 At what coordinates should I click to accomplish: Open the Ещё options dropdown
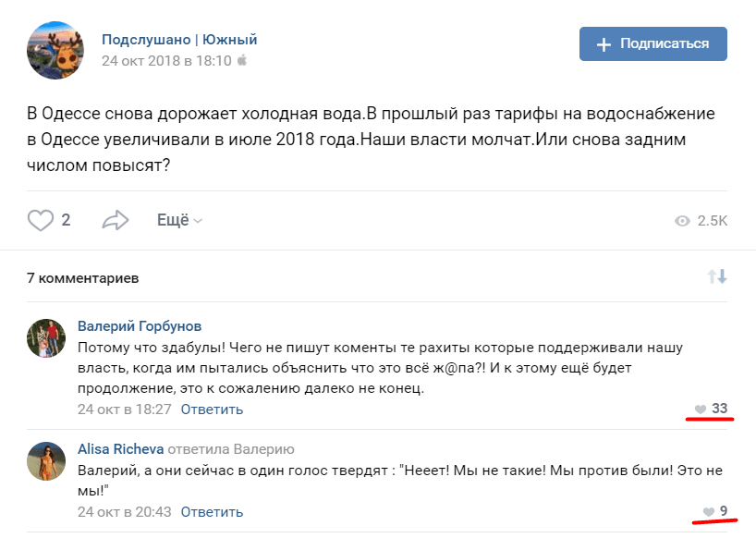click(x=175, y=220)
